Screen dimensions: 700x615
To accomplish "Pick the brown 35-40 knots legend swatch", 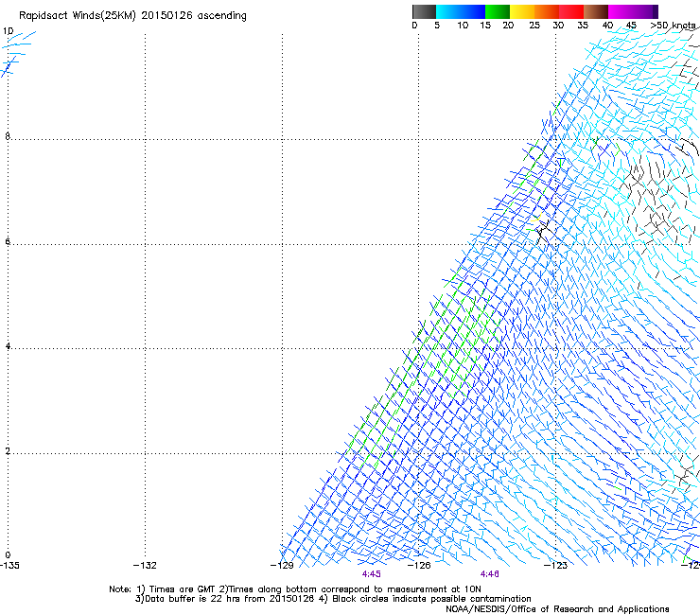I will [x=596, y=11].
